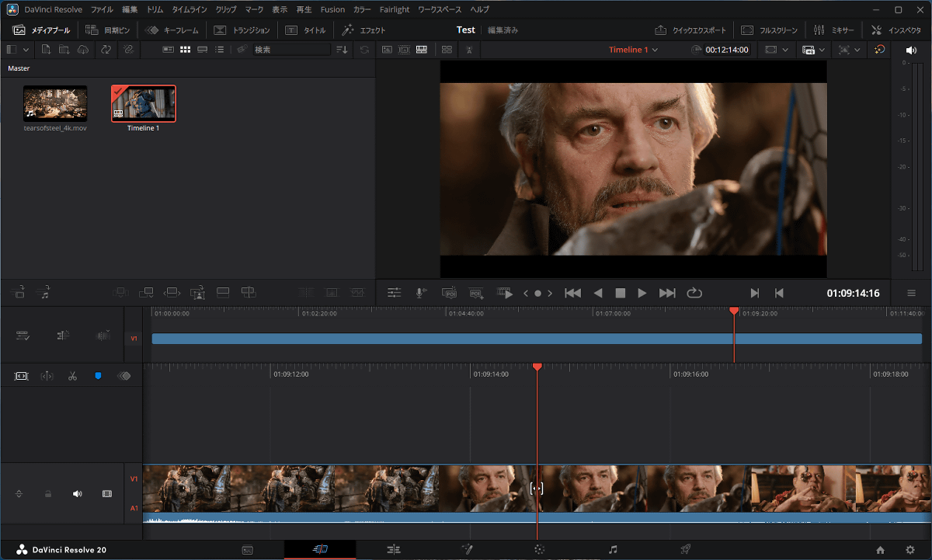Toggle loop playback icon
The image size is (932, 560).
pos(694,293)
